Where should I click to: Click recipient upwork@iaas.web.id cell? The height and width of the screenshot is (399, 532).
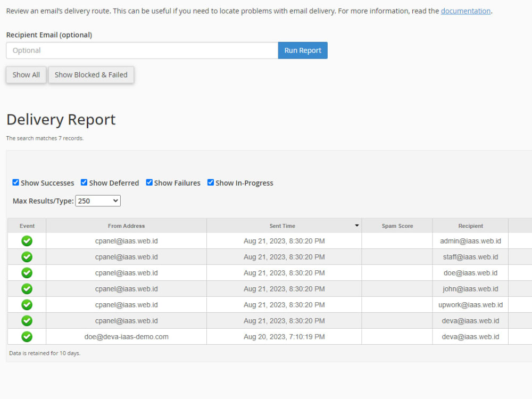tap(471, 305)
